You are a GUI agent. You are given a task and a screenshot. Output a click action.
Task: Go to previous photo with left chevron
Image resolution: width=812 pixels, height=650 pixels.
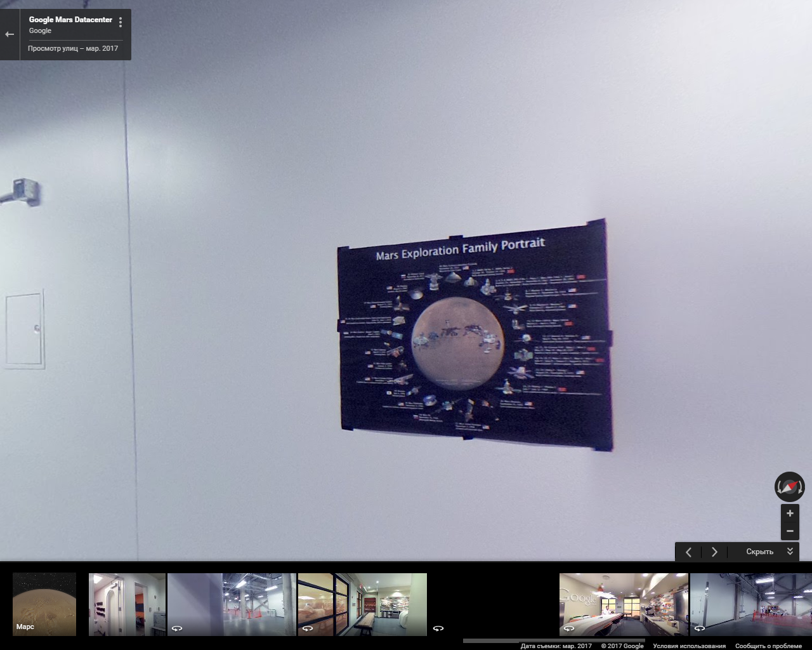[689, 552]
